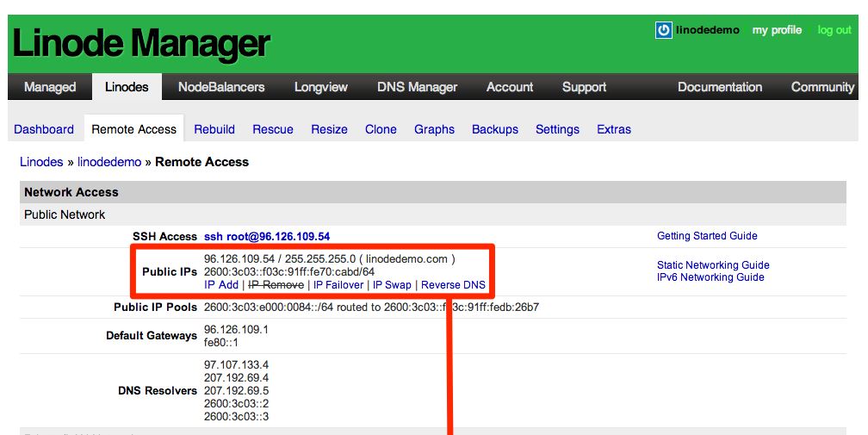Open the Documentation link in navbar
Image resolution: width=868 pixels, height=435 pixels.
pos(720,87)
